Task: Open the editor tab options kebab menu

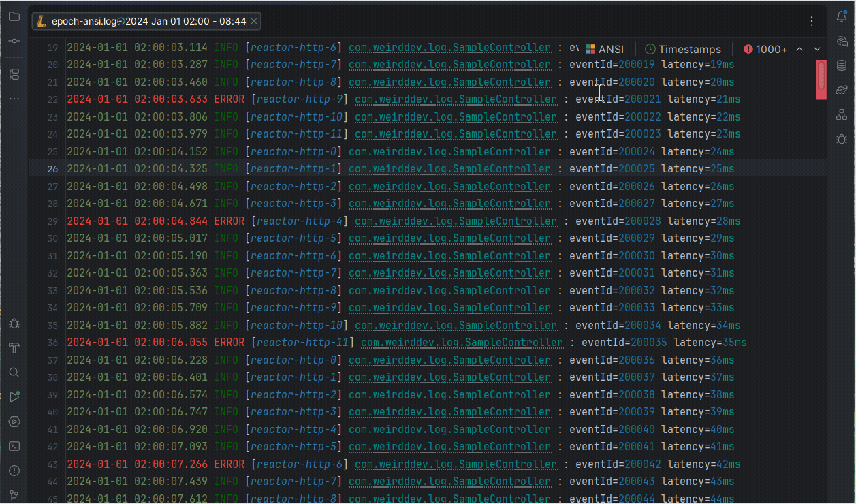Action: pos(812,22)
